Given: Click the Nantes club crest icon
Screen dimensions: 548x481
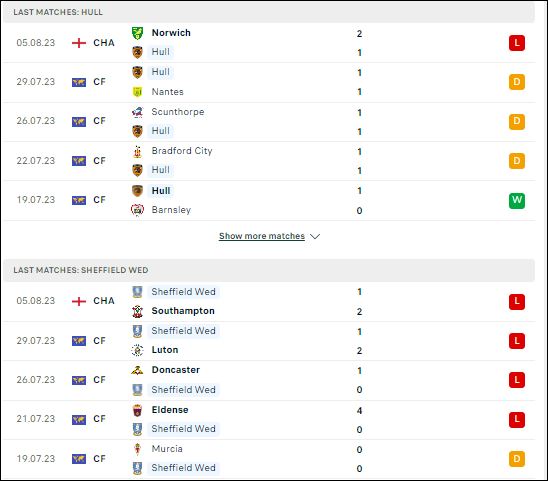Looking at the screenshot, I should point(137,92).
